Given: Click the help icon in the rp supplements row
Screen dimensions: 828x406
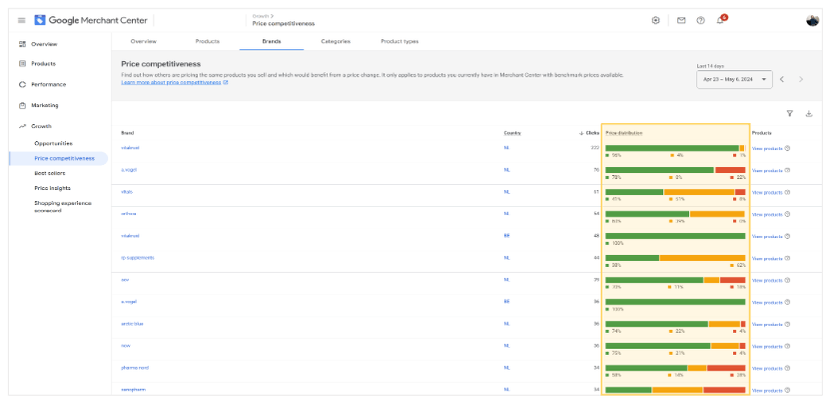Looking at the screenshot, I should [x=787, y=258].
